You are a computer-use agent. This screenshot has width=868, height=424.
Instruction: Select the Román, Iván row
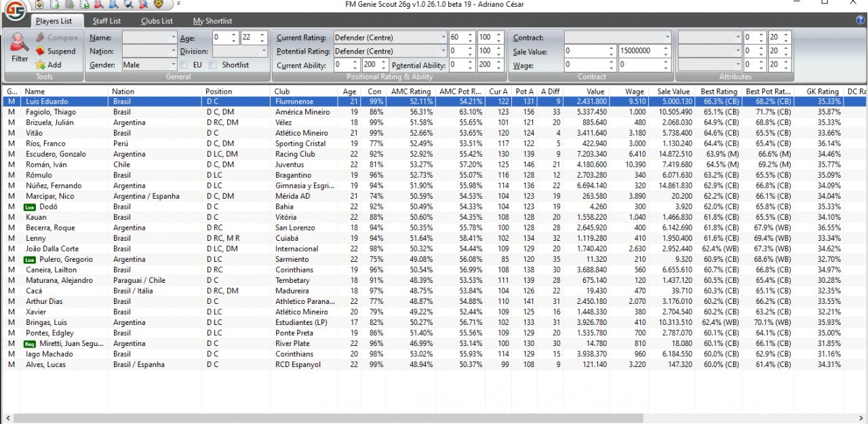coord(434,165)
